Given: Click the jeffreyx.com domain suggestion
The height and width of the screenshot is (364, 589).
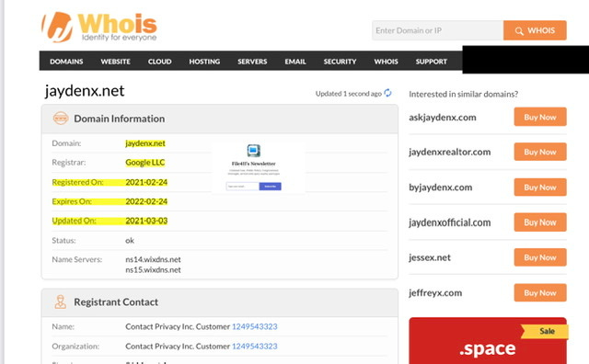Looking at the screenshot, I should [435, 292].
